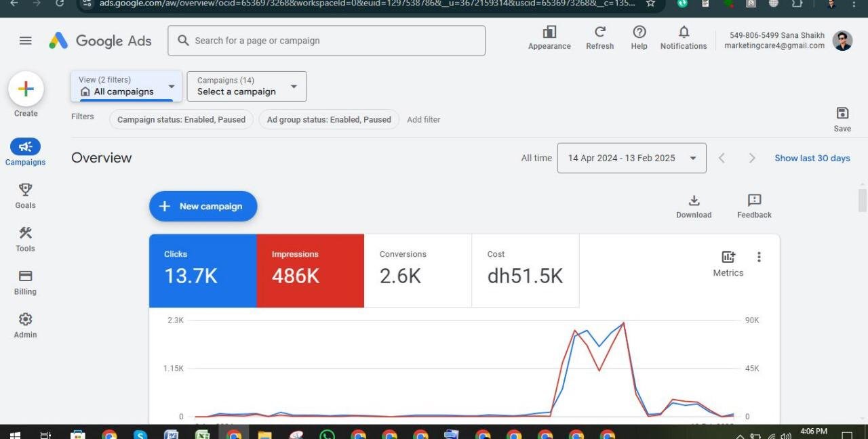Click the Google Ads logo
Viewport: 868px width, 439px height.
coord(100,41)
